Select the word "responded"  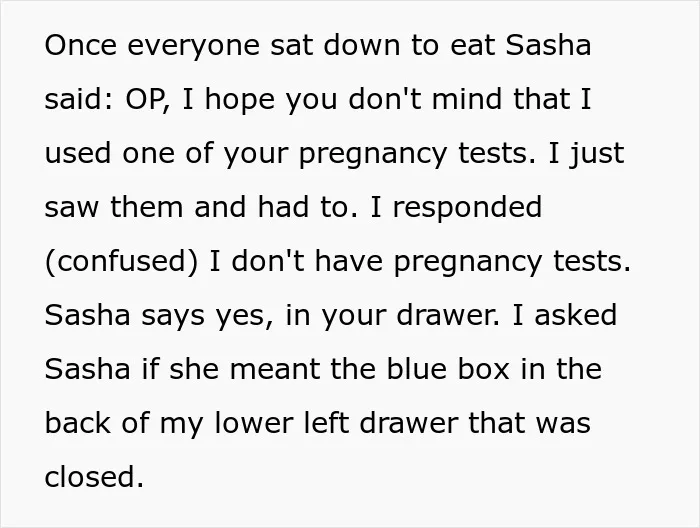[467, 209]
